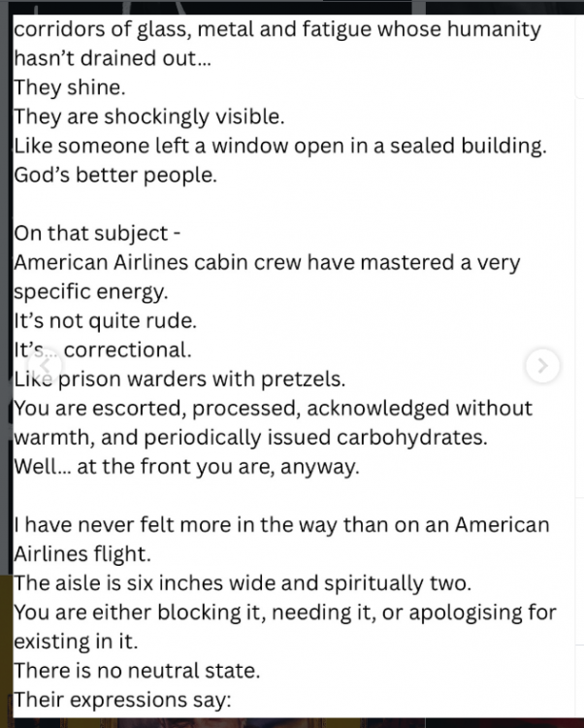
Task: Click the line starting "I have never felt"
Action: click(x=281, y=525)
